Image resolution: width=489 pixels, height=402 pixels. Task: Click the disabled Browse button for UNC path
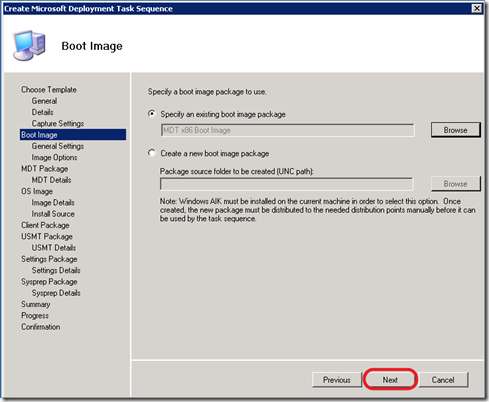click(x=455, y=184)
